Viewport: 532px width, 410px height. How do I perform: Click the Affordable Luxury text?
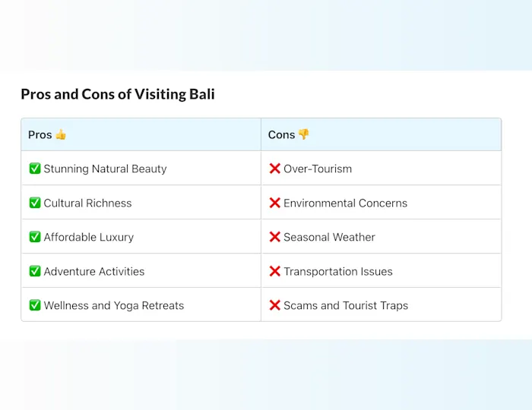[x=88, y=237]
